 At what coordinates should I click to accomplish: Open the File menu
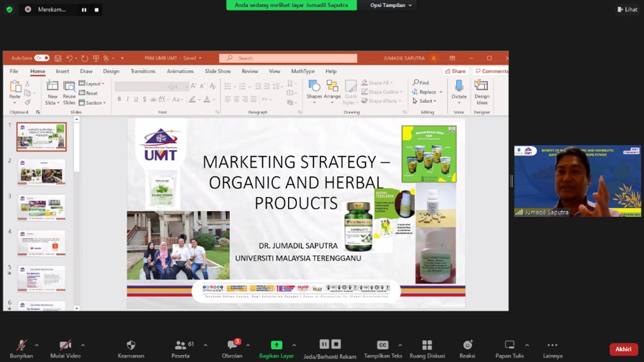(14, 71)
